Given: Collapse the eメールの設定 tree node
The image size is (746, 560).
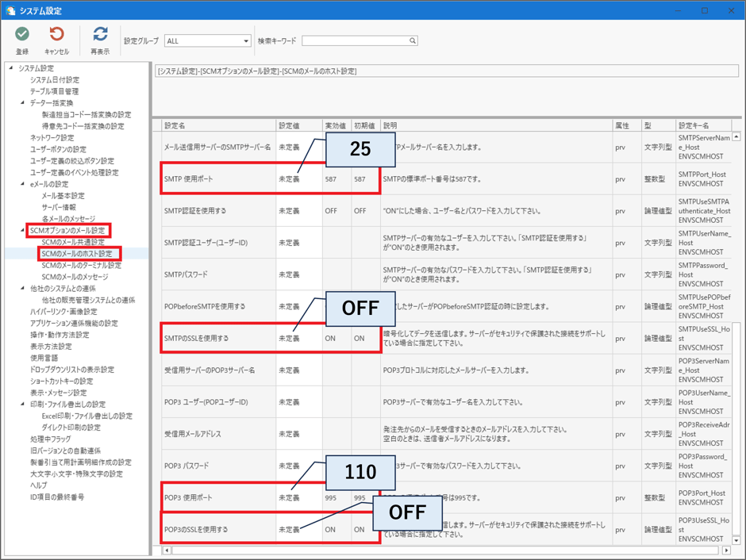Looking at the screenshot, I should tap(22, 184).
